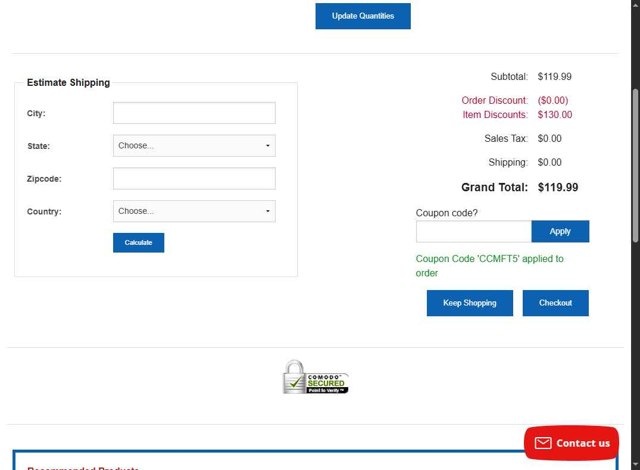This screenshot has height=470, width=640.
Task: Click the 'CCMFT5' coupon applied message
Action: [489, 266]
